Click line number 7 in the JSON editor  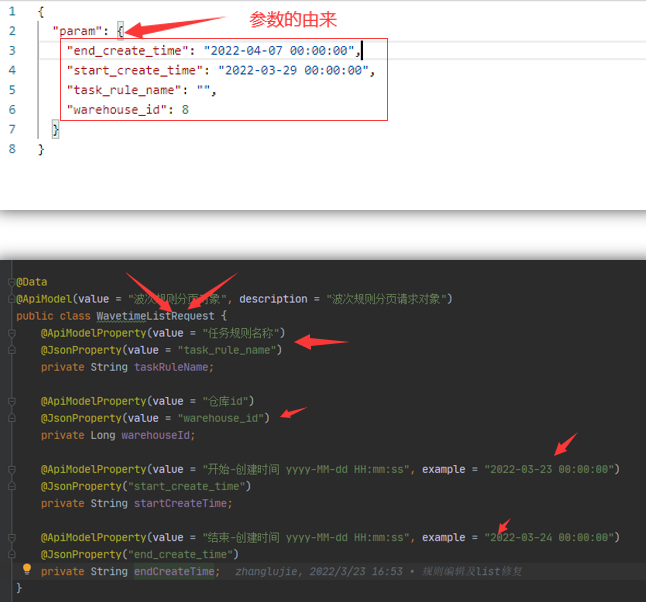(x=12, y=129)
